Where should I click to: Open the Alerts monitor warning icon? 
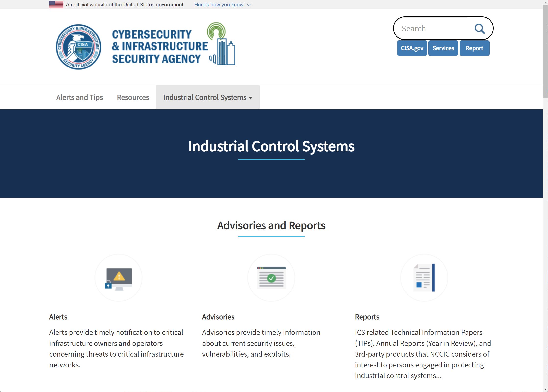pos(118,278)
